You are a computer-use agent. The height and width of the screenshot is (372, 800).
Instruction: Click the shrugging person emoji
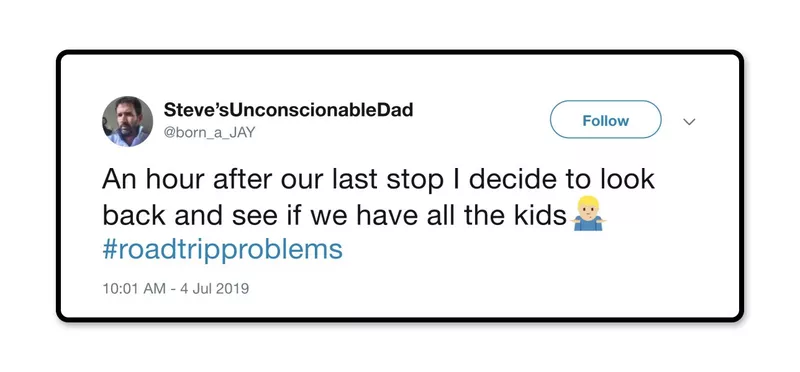coord(588,213)
